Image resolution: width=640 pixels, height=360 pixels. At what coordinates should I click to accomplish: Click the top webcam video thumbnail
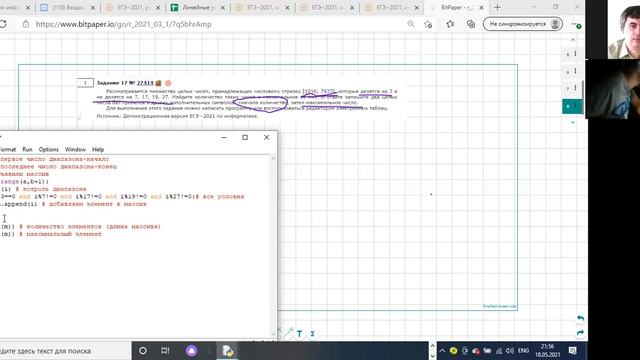tap(624, 29)
